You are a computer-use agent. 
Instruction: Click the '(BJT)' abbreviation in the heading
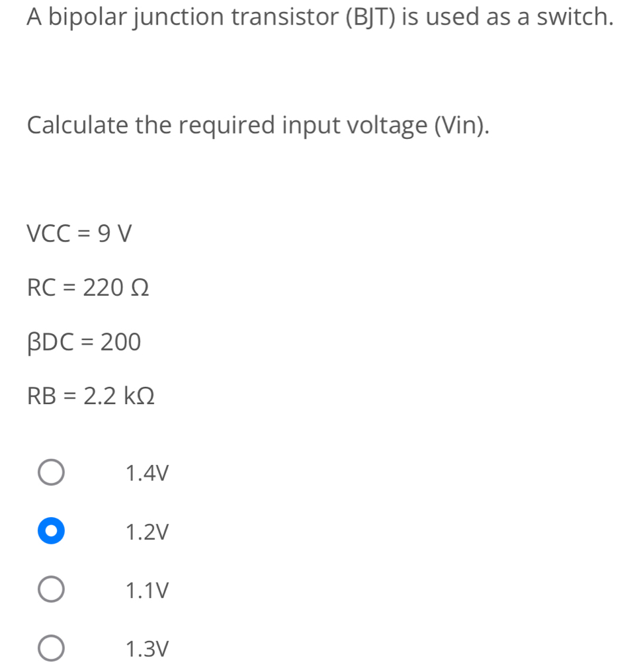point(370,18)
